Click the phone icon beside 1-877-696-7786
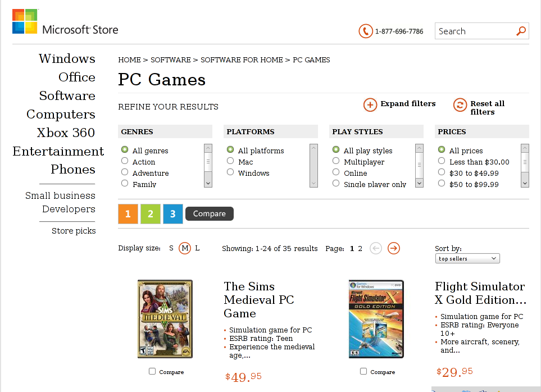The image size is (541, 392). coord(365,31)
